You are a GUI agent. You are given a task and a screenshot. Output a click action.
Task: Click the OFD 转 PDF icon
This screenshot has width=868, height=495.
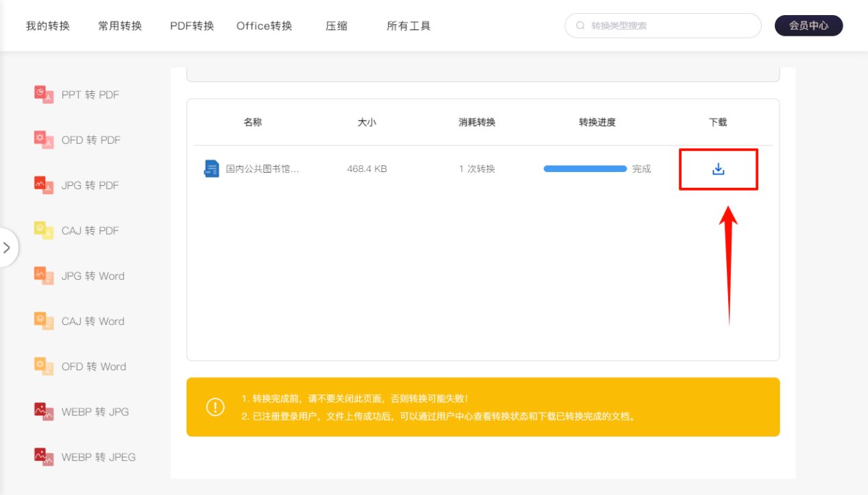(x=44, y=140)
